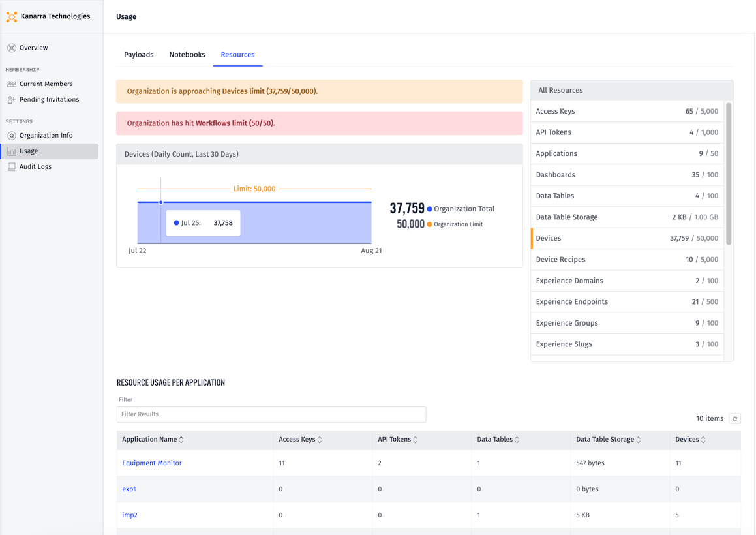
Task: Click the Kanarra Technologies logo icon
Action: coord(12,17)
